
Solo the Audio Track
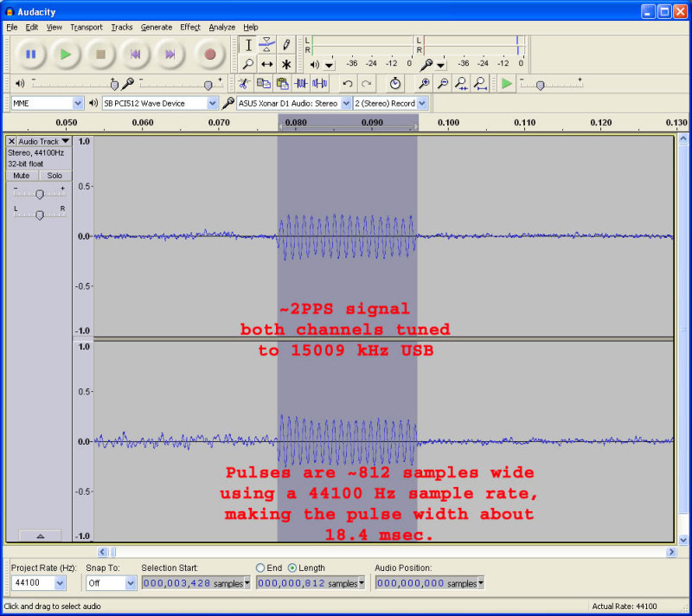(54, 176)
